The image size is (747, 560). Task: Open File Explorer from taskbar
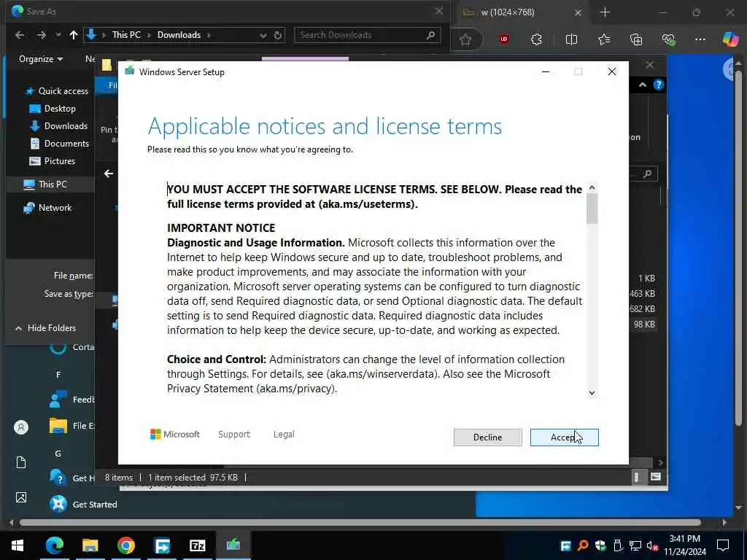[90, 545]
